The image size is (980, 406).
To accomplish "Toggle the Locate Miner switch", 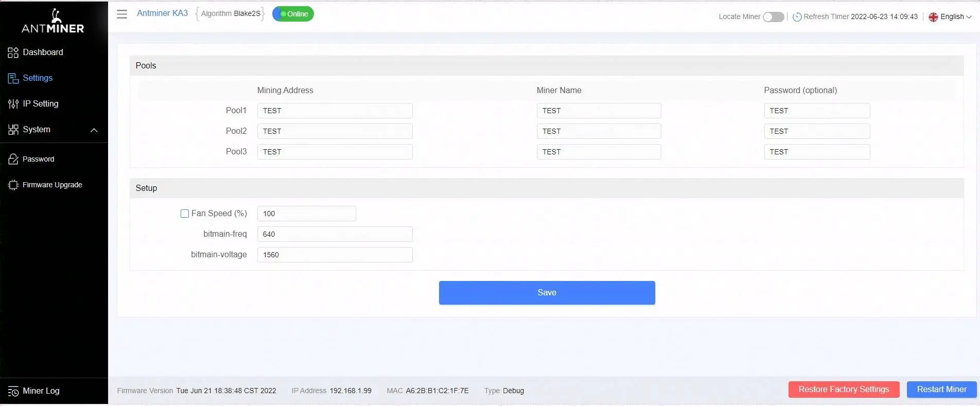I will click(773, 17).
